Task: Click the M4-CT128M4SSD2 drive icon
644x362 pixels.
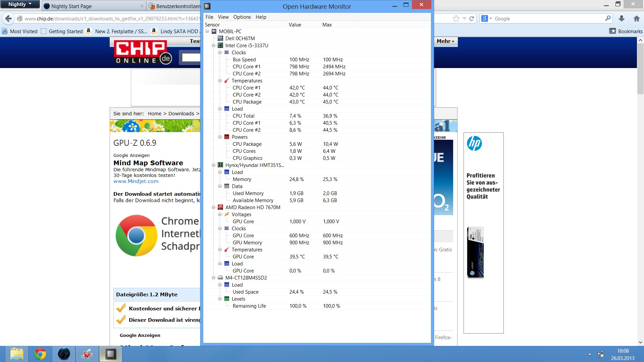Action: [x=220, y=278]
